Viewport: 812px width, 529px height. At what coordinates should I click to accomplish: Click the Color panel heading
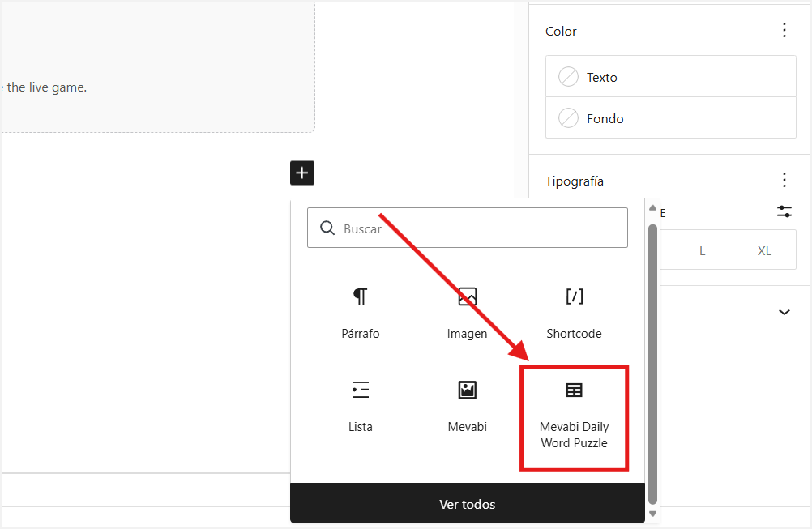561,31
